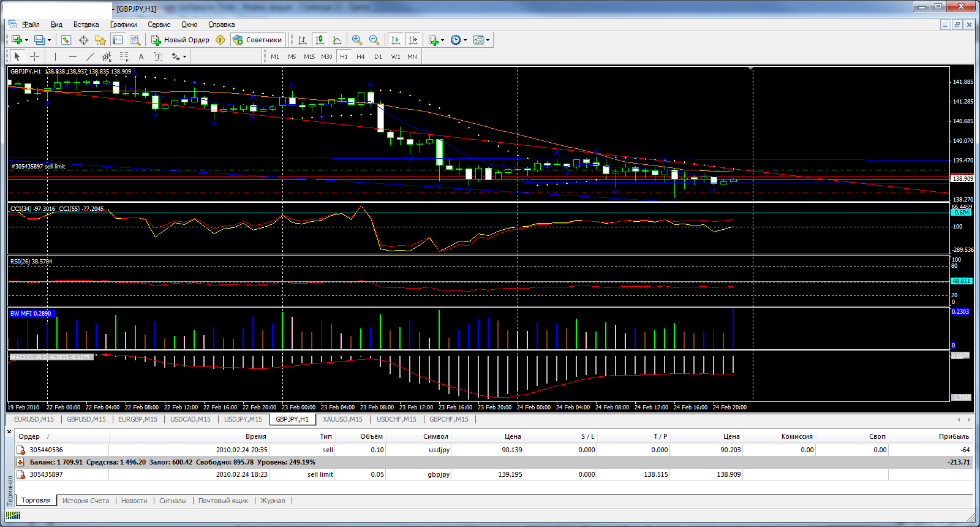Open the Profiles toolbar icon
This screenshot has height=527, width=980.
click(40, 40)
